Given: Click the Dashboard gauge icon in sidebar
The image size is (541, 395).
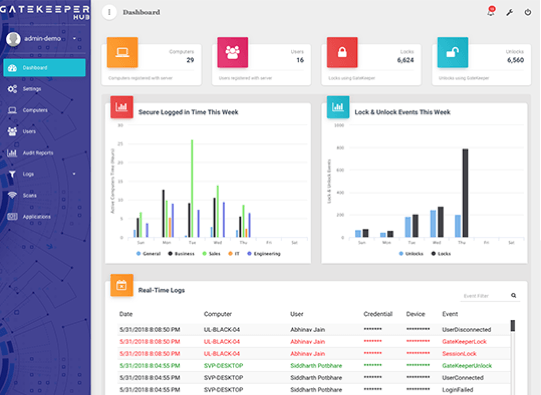Looking at the screenshot, I should 12,68.
